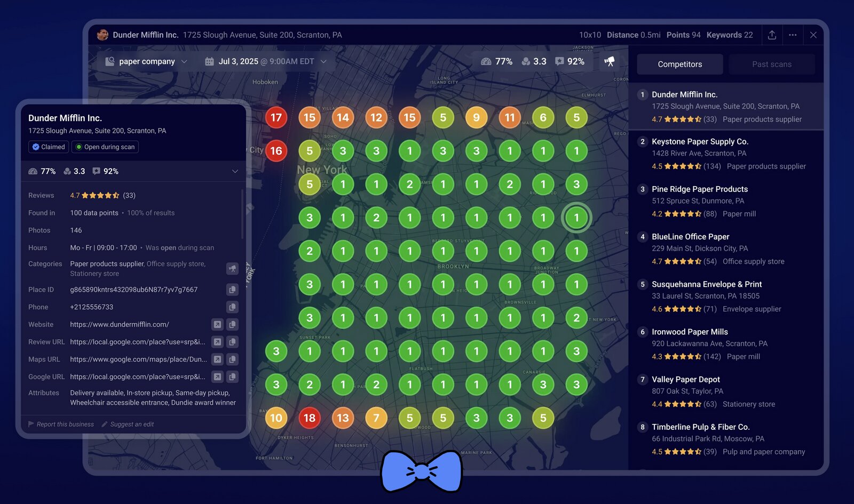Click the orange map pin numbered 13

point(343,418)
